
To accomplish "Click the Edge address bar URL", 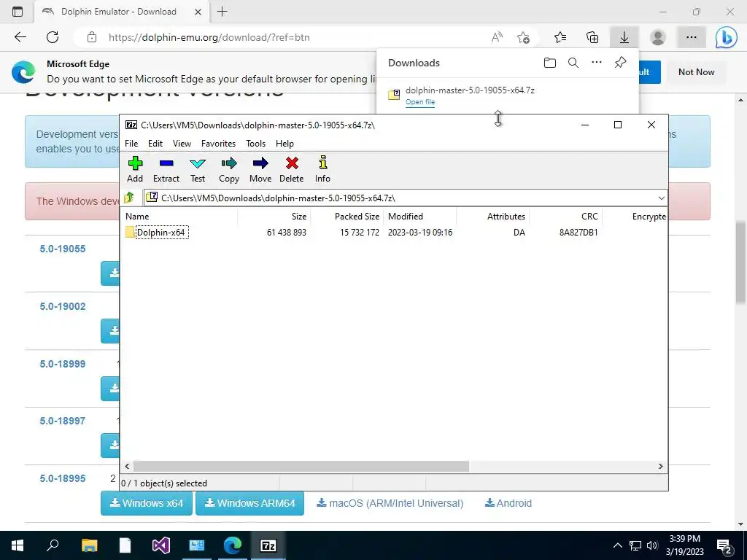I will (x=209, y=38).
